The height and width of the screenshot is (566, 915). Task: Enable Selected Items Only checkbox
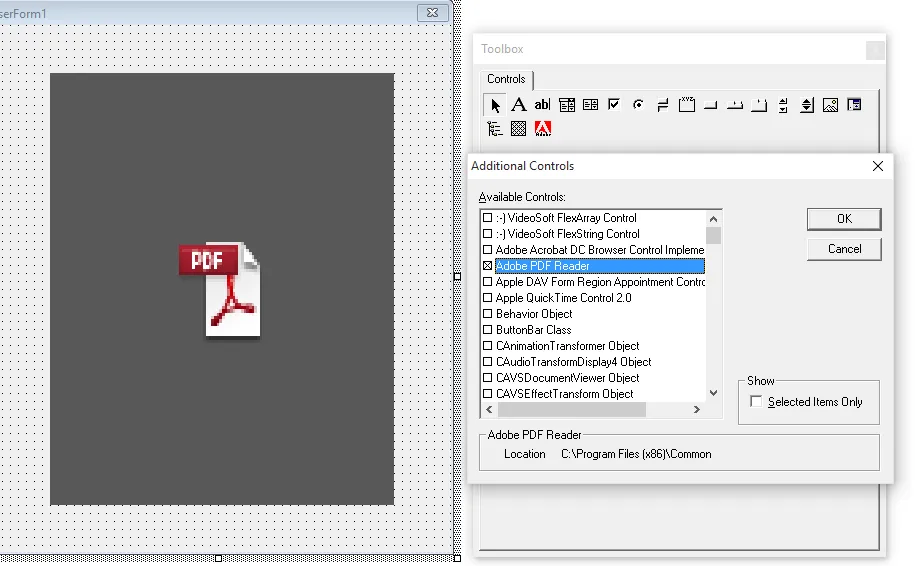click(756, 401)
